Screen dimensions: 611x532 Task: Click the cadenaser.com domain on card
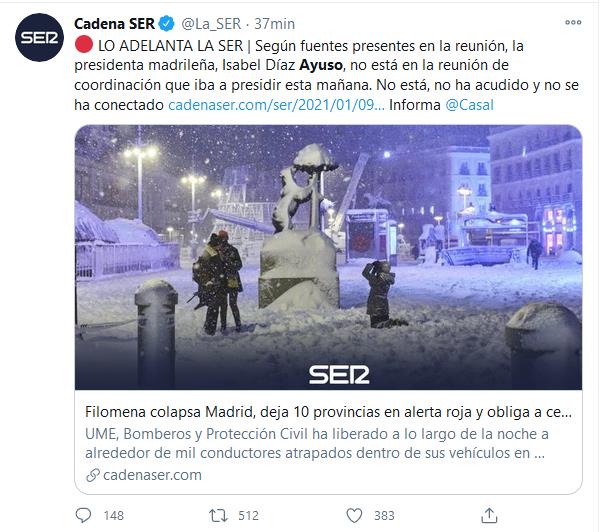(152, 475)
